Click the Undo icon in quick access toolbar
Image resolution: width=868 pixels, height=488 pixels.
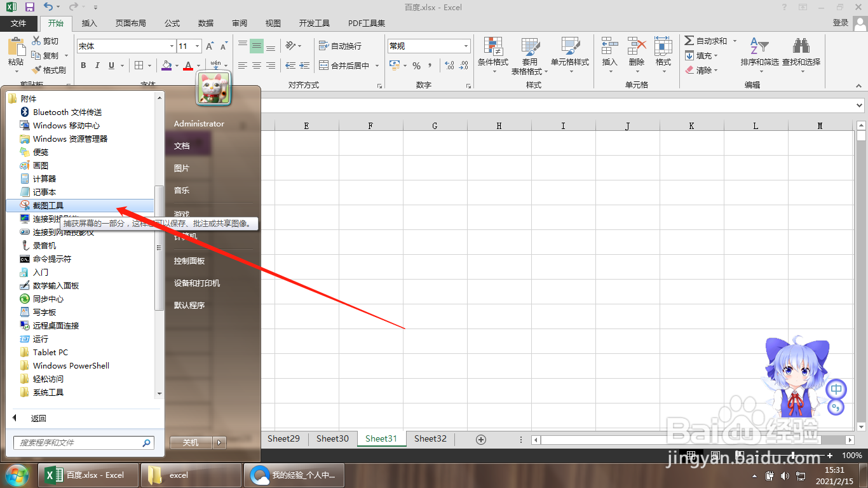[49, 7]
